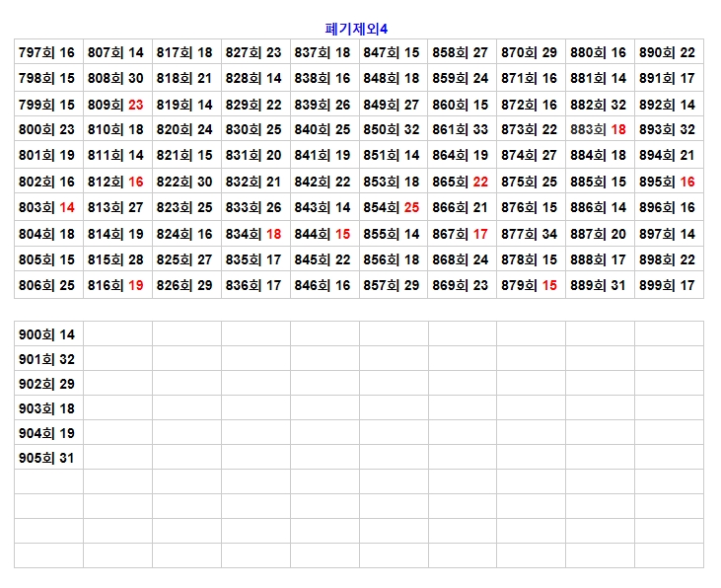Click the cell 899회 17
Viewport: 721px width, 588px height.
[x=669, y=285]
